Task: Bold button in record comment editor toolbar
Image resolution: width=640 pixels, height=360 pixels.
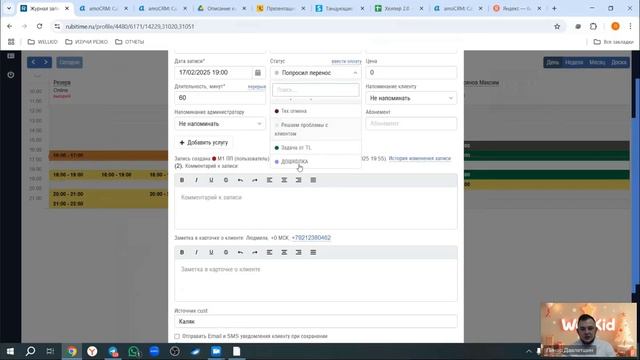Action: 182,180
